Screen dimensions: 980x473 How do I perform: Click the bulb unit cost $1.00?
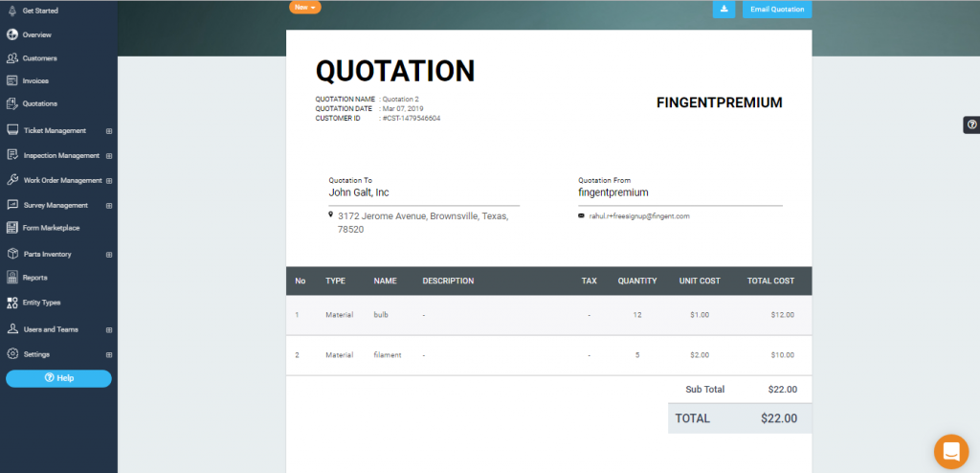click(700, 315)
